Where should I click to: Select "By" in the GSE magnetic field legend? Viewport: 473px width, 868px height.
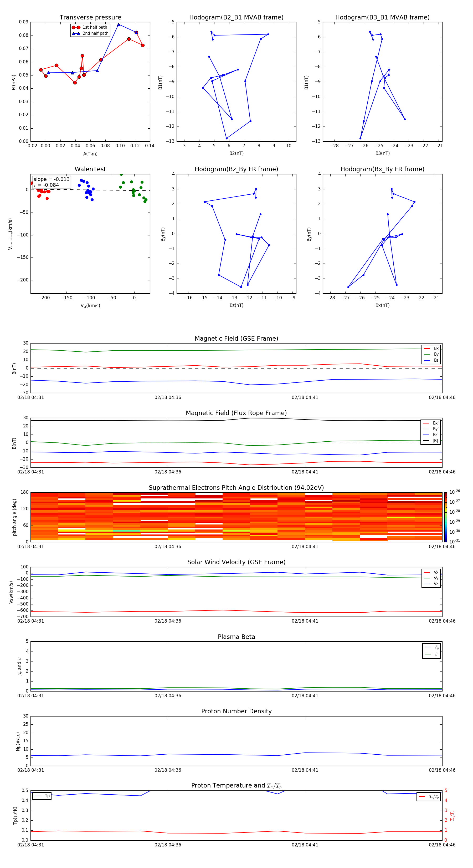click(431, 354)
